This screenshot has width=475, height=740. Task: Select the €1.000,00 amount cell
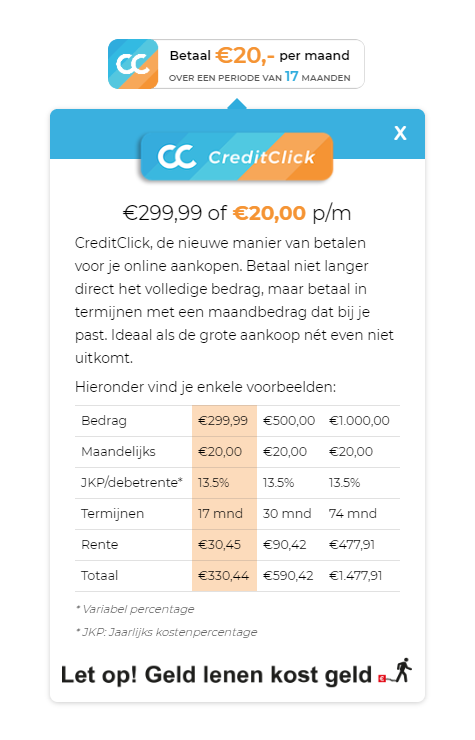pos(359,420)
